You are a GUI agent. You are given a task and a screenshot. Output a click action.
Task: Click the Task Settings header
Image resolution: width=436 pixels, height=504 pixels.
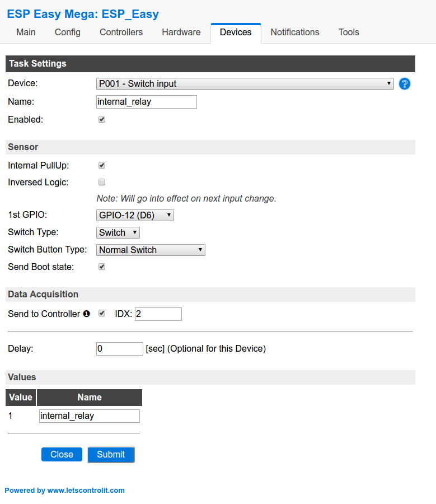pos(210,64)
